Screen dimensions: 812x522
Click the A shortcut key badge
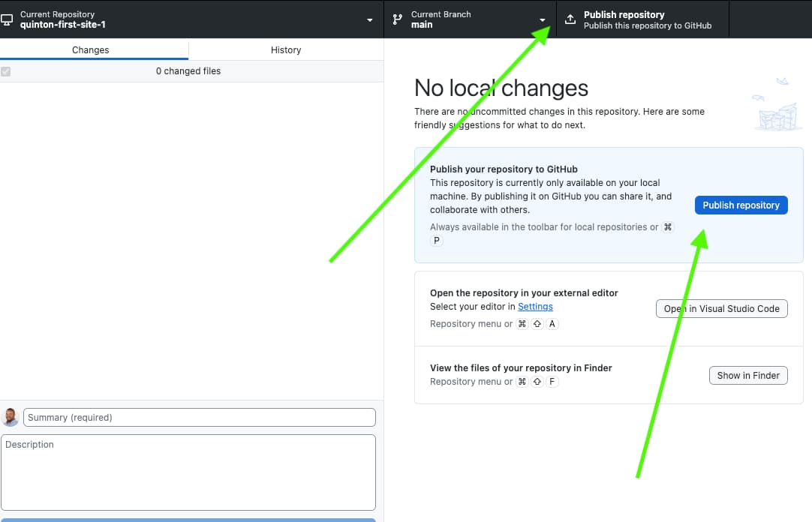pos(552,324)
